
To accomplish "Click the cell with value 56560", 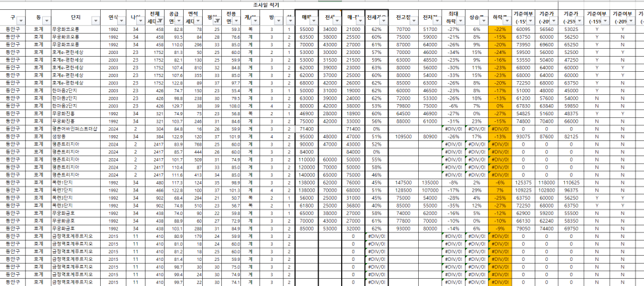I will [x=546, y=30].
